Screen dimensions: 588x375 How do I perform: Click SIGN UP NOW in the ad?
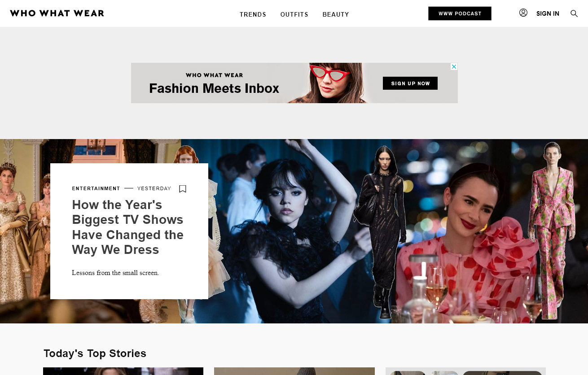(x=410, y=83)
